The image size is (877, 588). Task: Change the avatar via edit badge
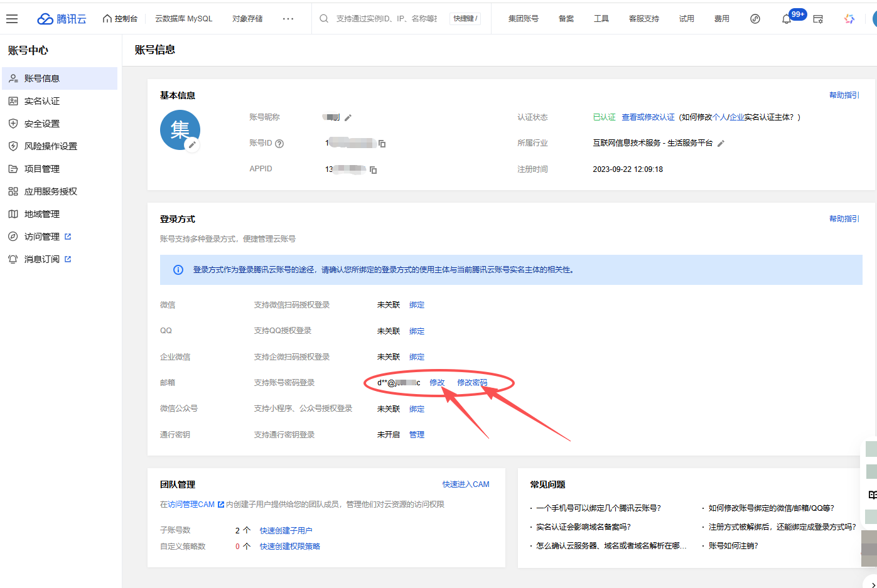pyautogui.click(x=192, y=144)
